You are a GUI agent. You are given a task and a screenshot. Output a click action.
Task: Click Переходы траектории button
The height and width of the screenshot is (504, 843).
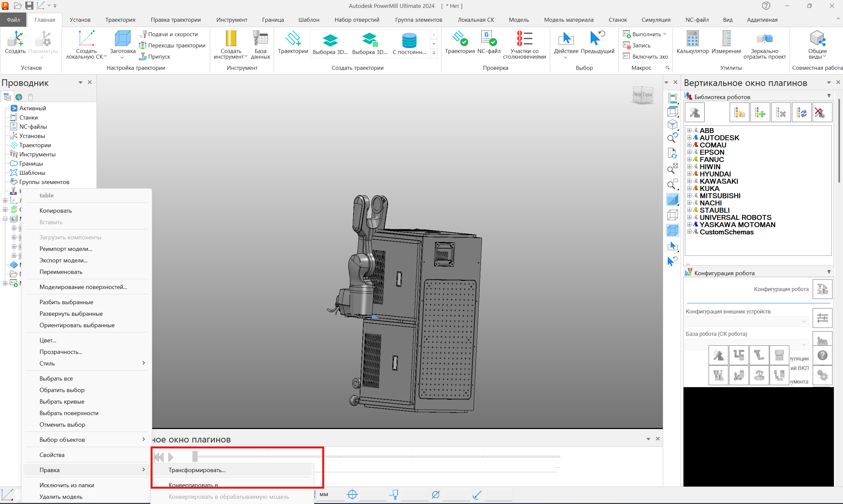click(x=172, y=45)
